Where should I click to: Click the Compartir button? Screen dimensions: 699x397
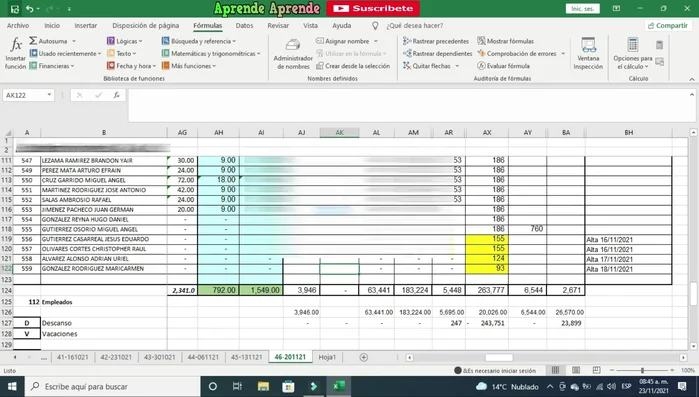(x=668, y=25)
